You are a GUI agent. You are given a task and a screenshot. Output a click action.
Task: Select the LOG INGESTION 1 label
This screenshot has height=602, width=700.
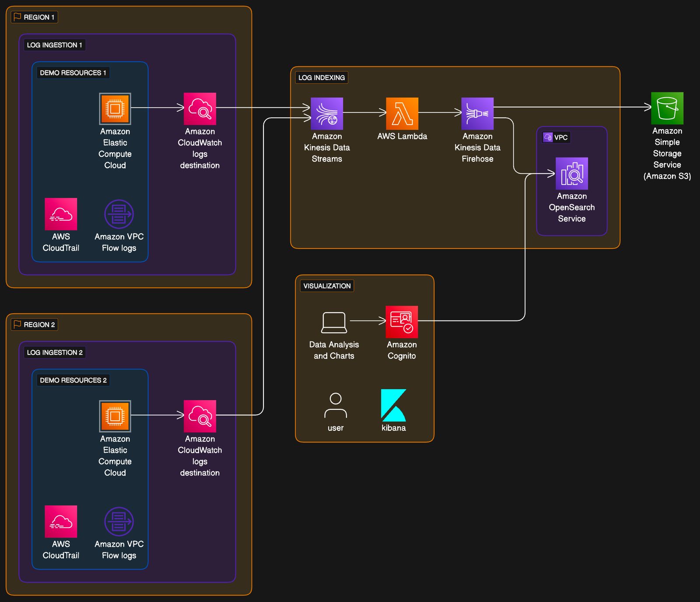[x=55, y=45]
